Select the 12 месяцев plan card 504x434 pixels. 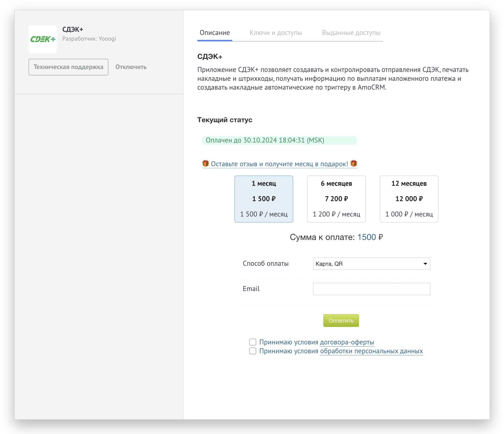coord(409,199)
